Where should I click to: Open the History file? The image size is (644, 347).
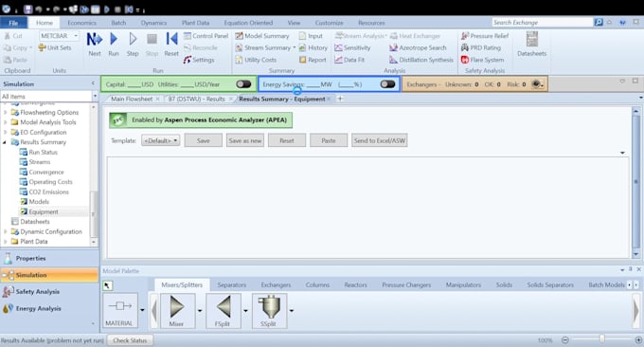click(313, 47)
